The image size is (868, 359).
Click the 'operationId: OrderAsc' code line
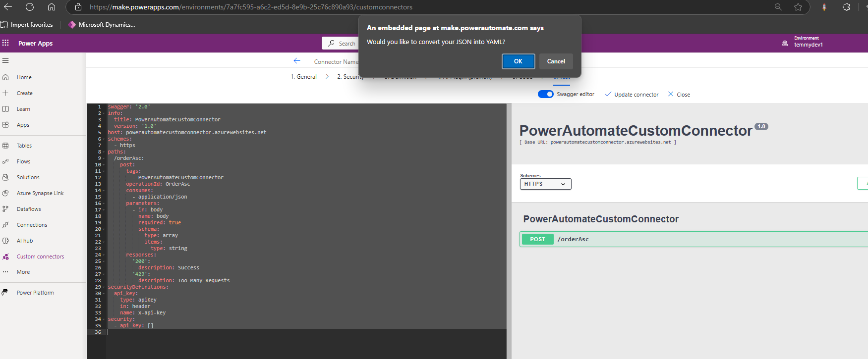[158, 184]
